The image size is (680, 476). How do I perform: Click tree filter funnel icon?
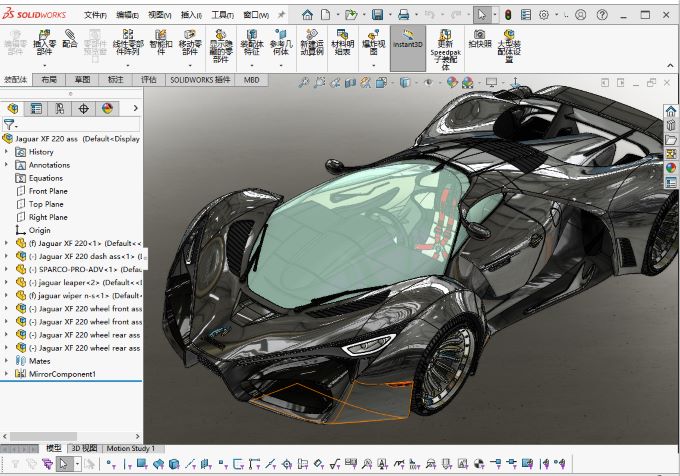point(9,125)
